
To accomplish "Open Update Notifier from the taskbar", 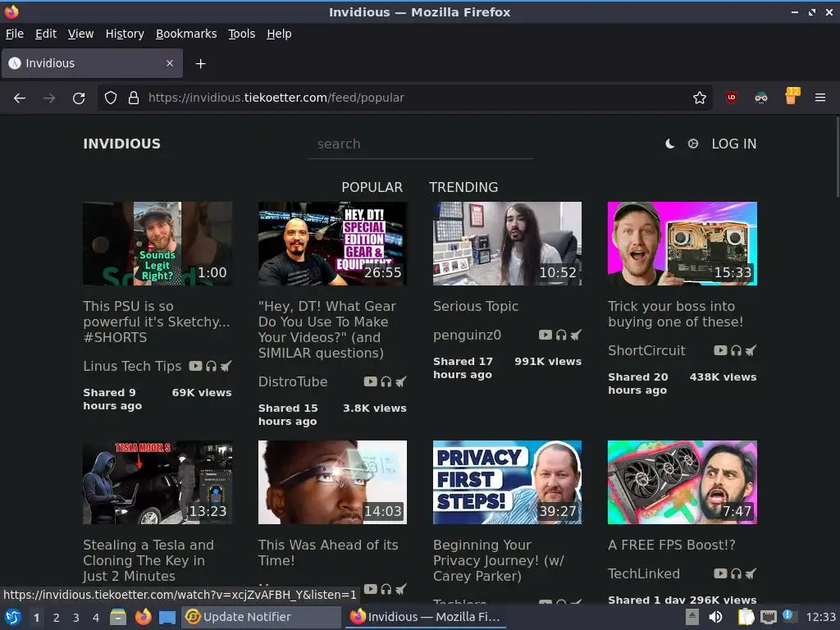I will (260, 617).
